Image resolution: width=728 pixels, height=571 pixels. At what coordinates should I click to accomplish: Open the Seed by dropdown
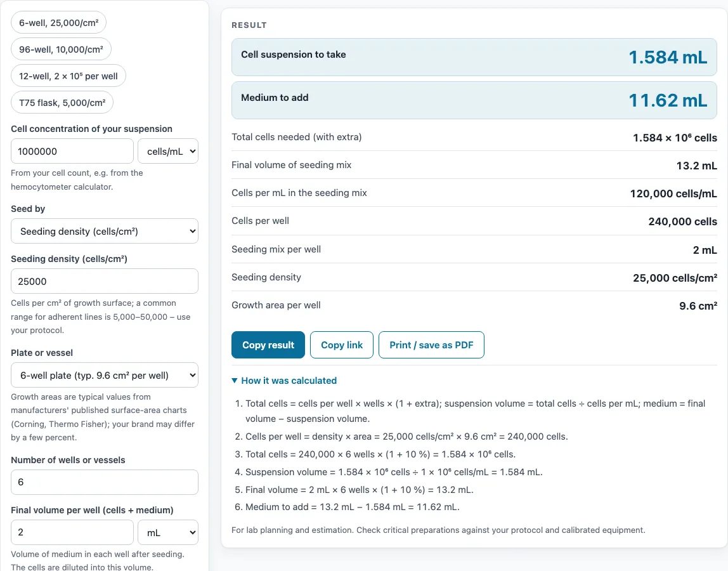105,232
